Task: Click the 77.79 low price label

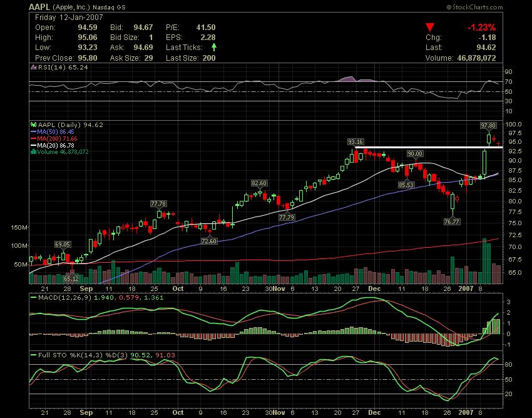Action: [x=287, y=218]
